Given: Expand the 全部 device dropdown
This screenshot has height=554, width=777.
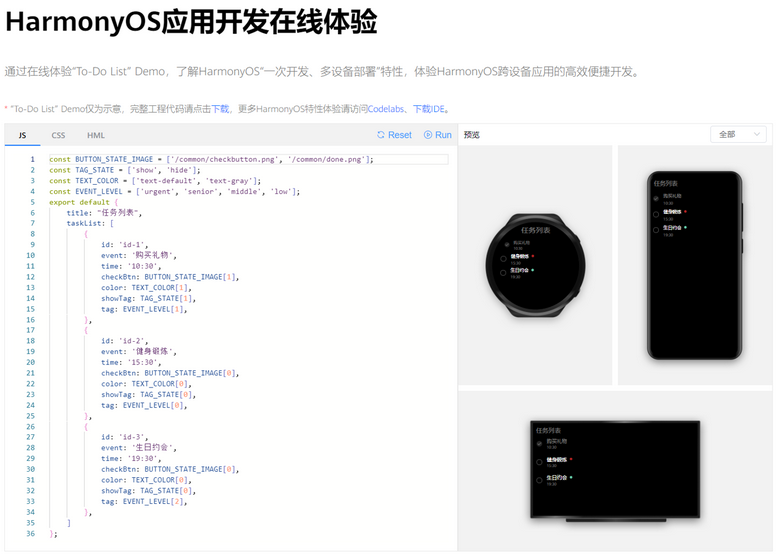Looking at the screenshot, I should coord(738,134).
